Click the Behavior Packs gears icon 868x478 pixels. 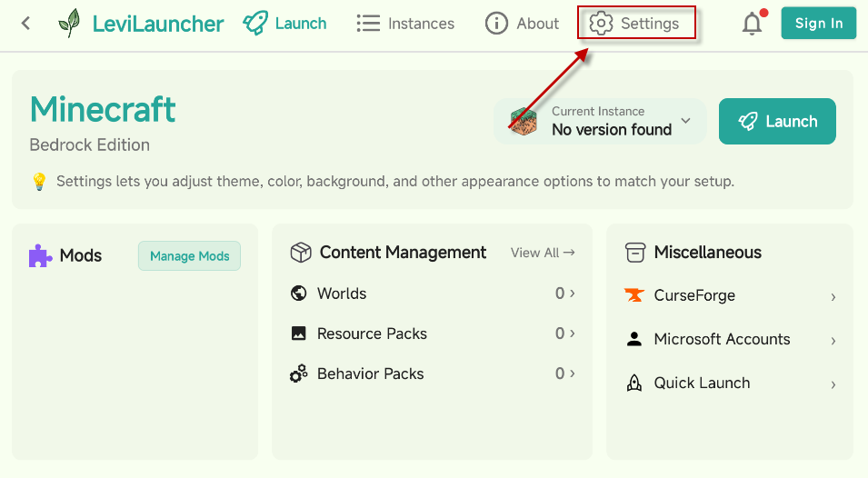(298, 373)
